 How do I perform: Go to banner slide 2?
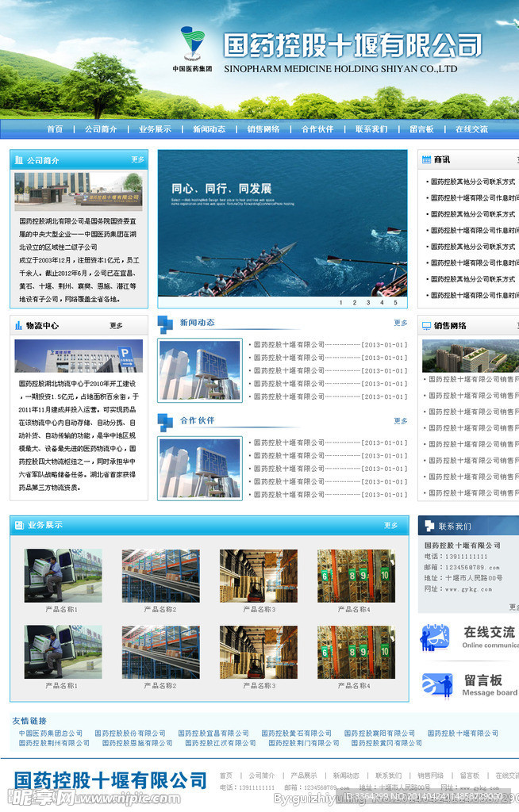pos(355,302)
